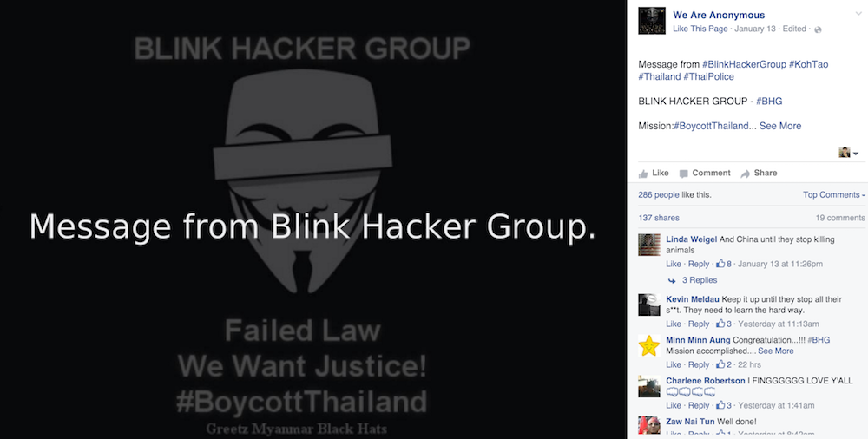
Task: Click the public globe privacy icon
Action: pyautogui.click(x=819, y=29)
